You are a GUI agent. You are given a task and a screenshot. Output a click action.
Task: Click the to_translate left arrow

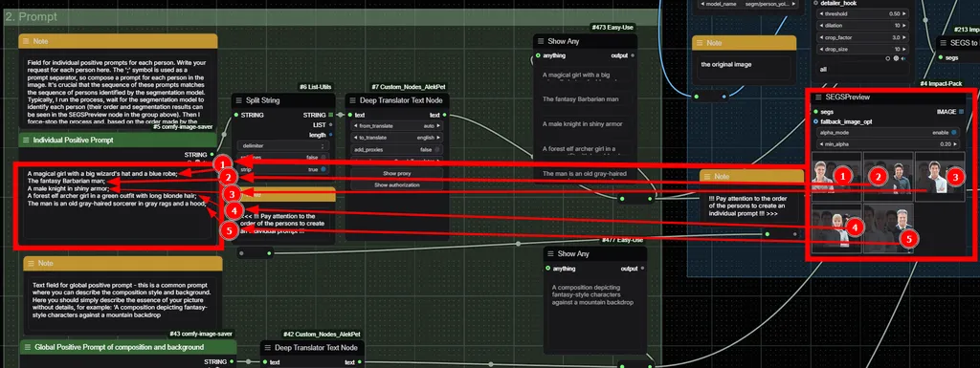click(x=356, y=138)
